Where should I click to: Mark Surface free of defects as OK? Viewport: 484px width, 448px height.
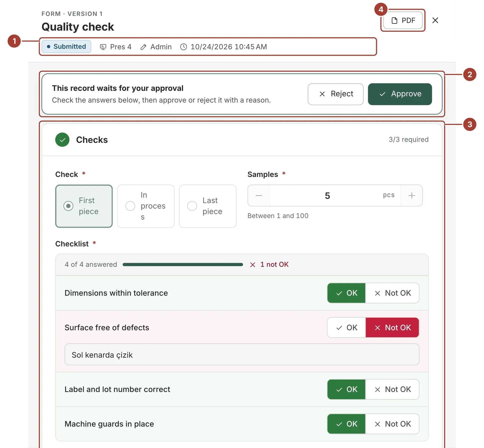[346, 328]
